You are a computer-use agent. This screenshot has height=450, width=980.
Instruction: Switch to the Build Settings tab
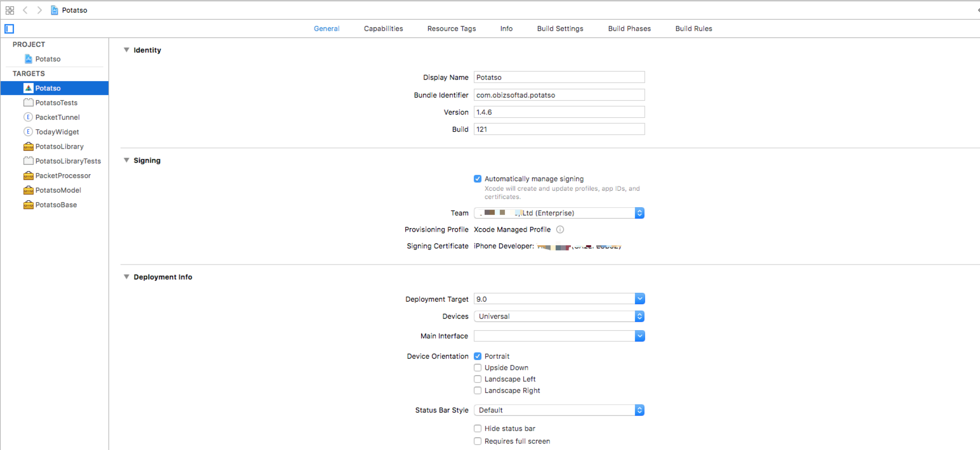[560, 29]
